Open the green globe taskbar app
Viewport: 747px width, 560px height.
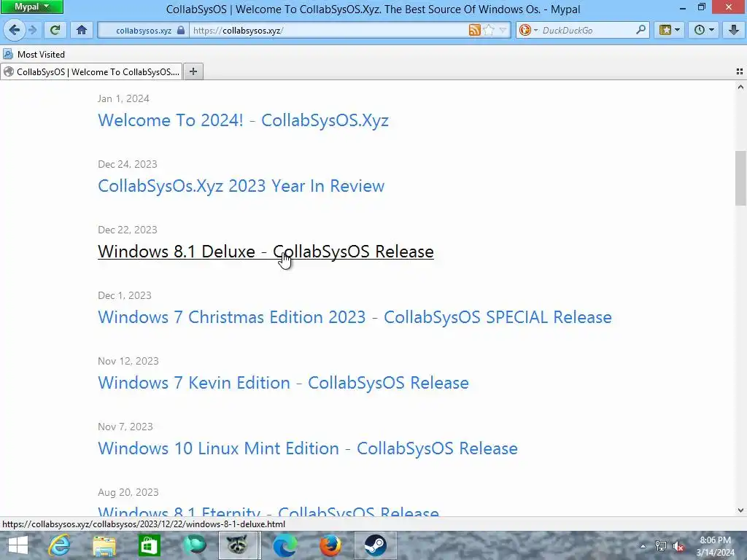pyautogui.click(x=194, y=545)
